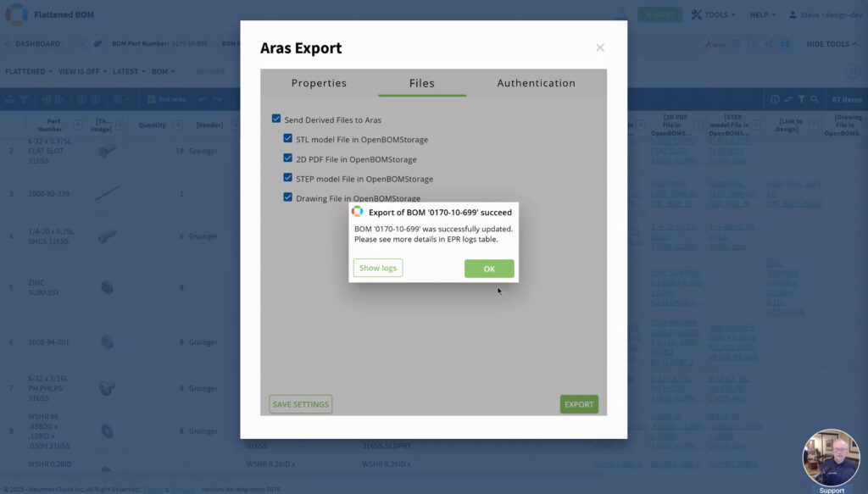Uncheck STL model File in OpenBOMStorage
This screenshot has width=868, height=494.
click(x=288, y=138)
